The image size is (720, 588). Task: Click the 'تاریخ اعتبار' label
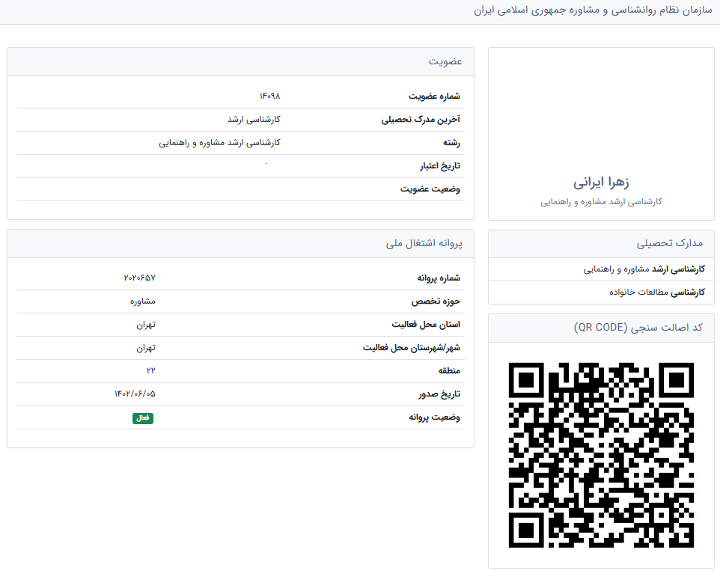click(440, 166)
